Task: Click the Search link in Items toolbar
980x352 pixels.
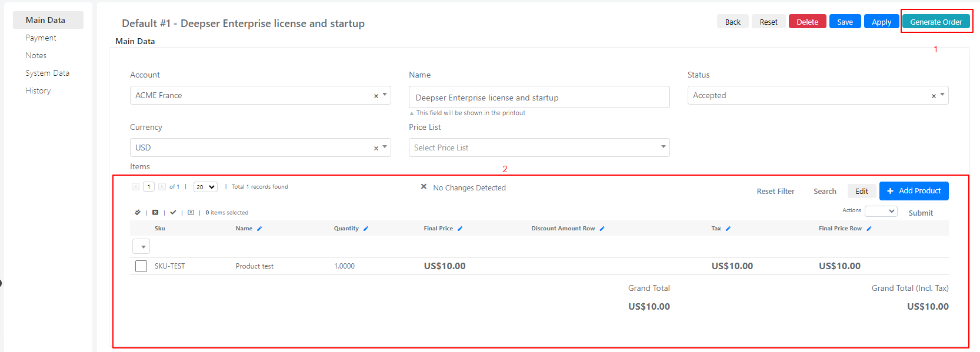Action: point(825,191)
